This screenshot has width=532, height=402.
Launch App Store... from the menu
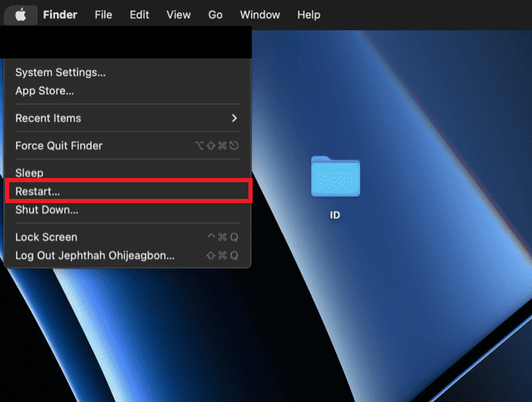(44, 90)
